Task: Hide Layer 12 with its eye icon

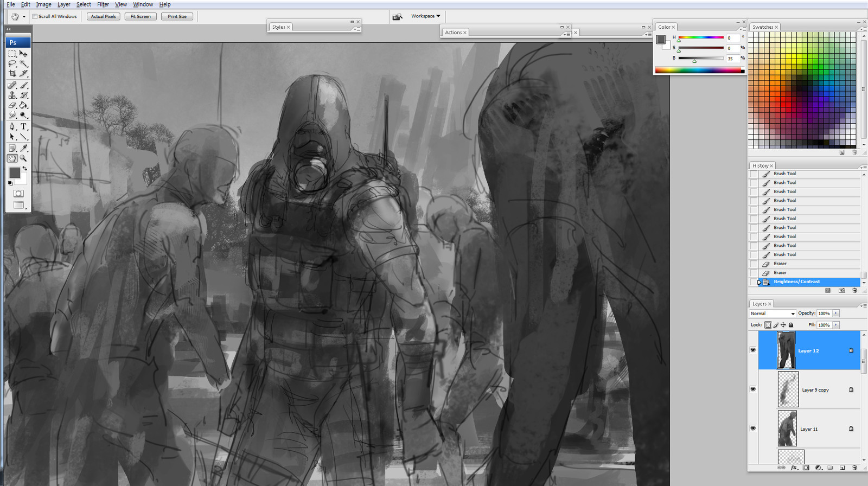Action: point(752,350)
